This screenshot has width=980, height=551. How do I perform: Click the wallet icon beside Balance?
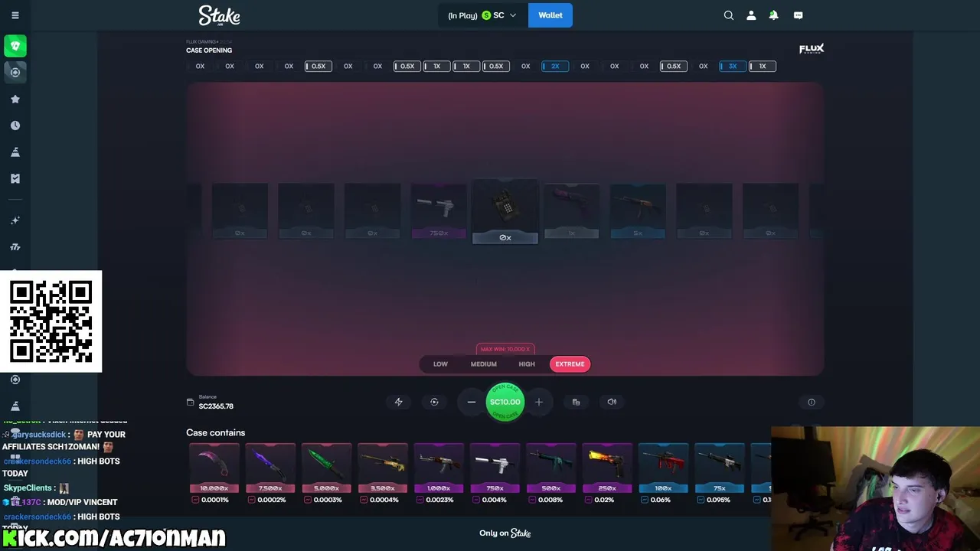[191, 402]
